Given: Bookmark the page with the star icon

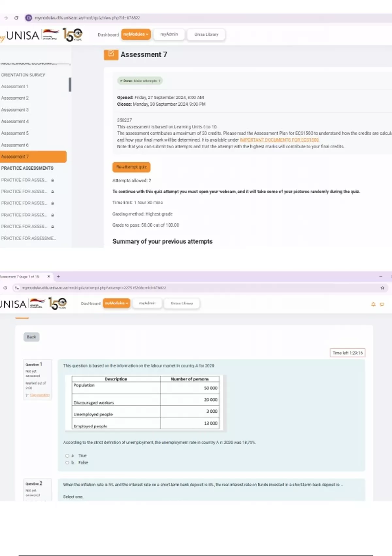Looking at the screenshot, I should 382,288.
